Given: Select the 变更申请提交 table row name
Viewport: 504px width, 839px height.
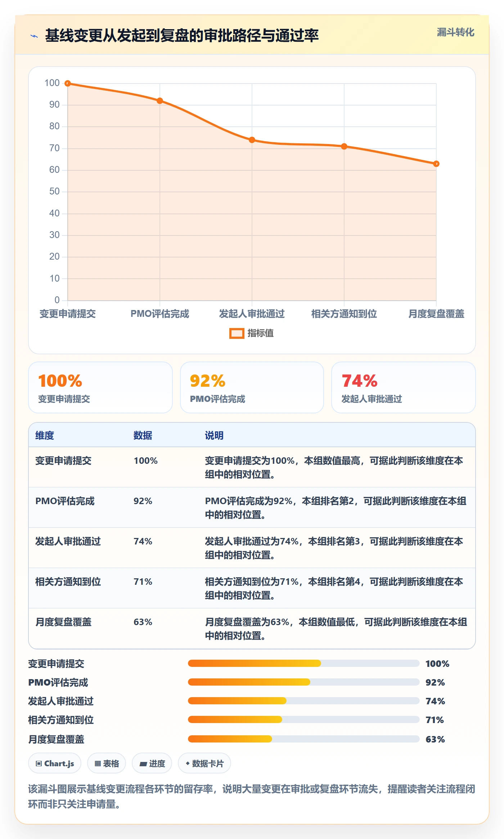Looking at the screenshot, I should coord(63,461).
